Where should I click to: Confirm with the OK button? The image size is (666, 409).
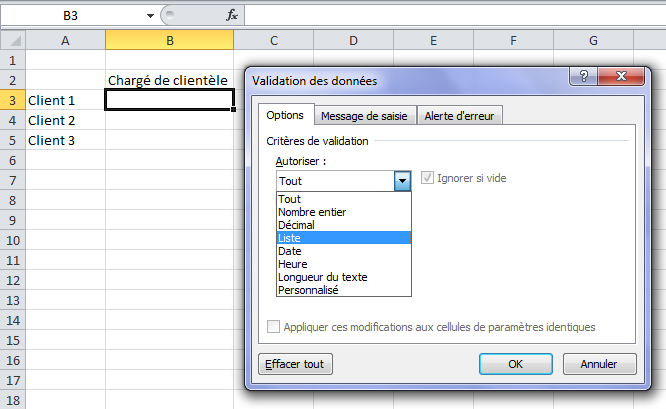[515, 364]
